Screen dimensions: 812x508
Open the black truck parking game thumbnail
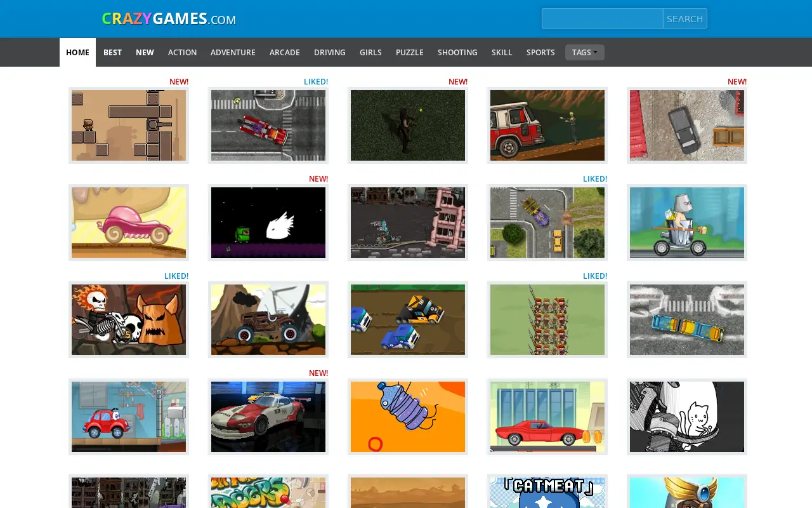(687, 125)
